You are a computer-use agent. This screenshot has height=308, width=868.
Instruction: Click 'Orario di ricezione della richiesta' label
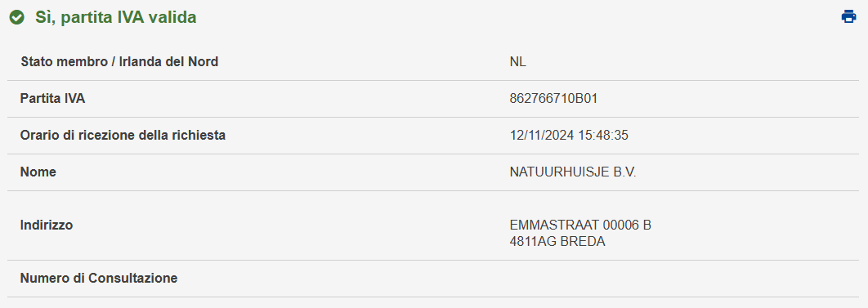point(123,136)
